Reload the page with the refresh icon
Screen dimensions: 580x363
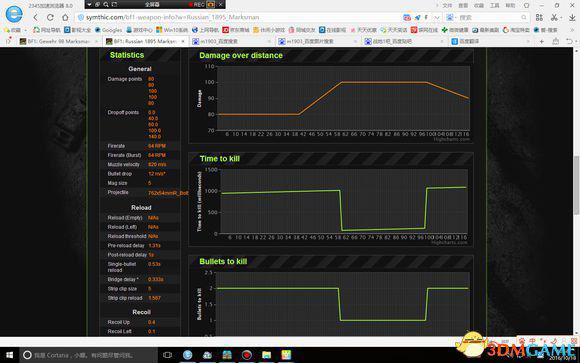tap(50, 17)
